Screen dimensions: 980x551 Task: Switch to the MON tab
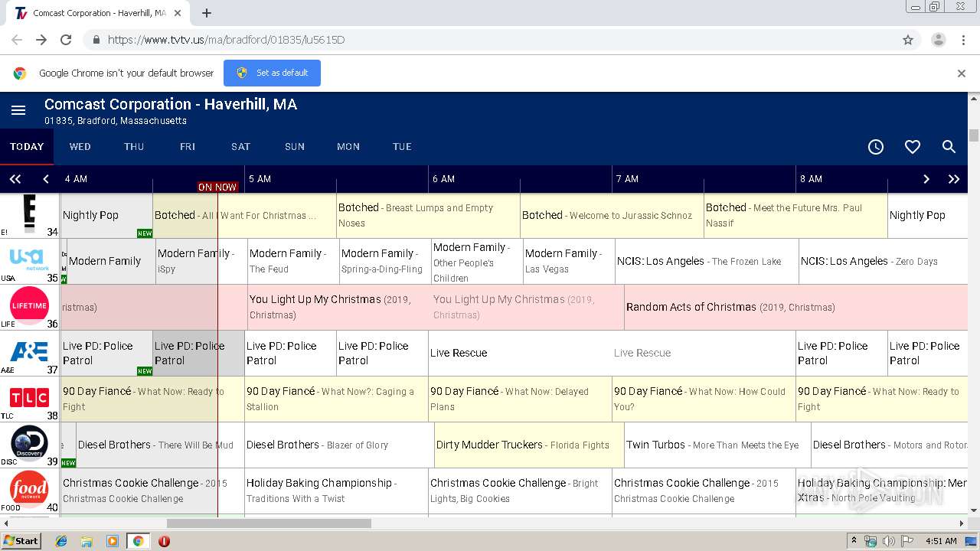coord(348,147)
